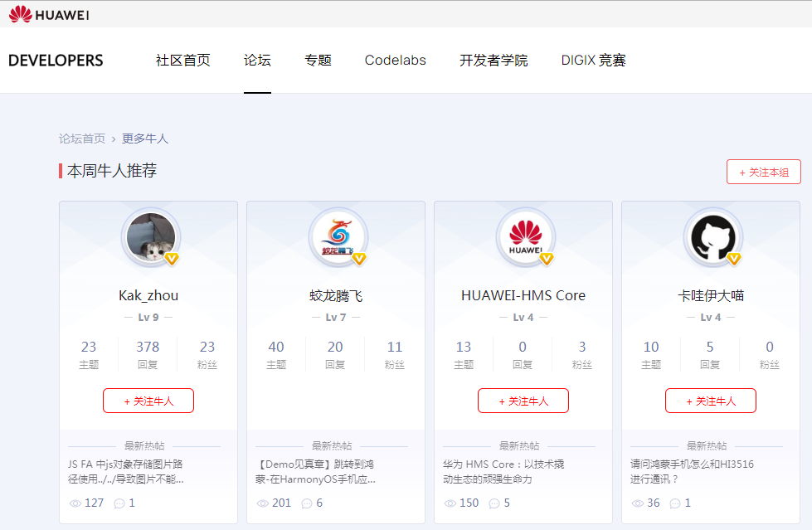Viewport: 812px width, 530px height.
Task: Click the 关注本组 button
Action: click(x=763, y=172)
